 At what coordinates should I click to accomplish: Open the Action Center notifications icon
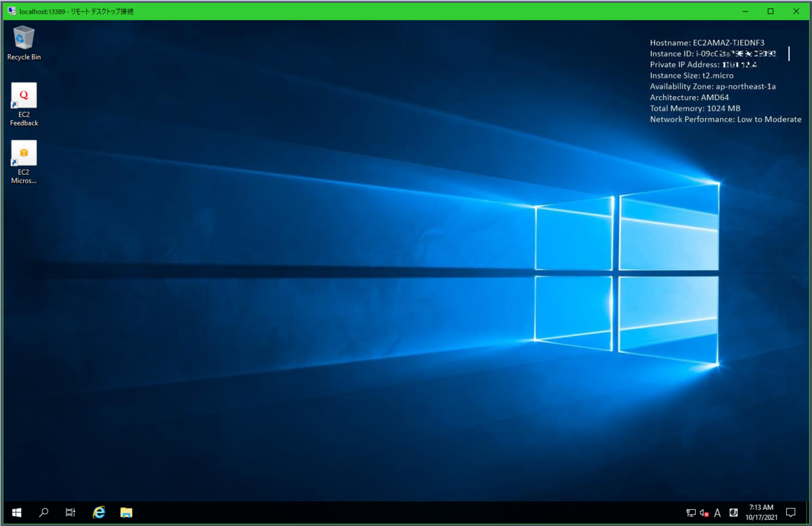coord(790,512)
